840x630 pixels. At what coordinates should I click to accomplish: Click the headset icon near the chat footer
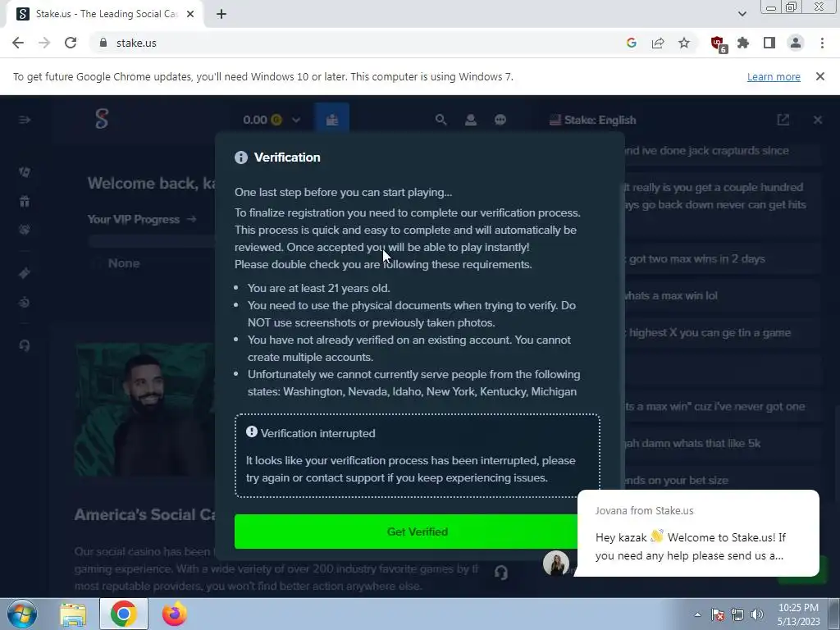[501, 573]
